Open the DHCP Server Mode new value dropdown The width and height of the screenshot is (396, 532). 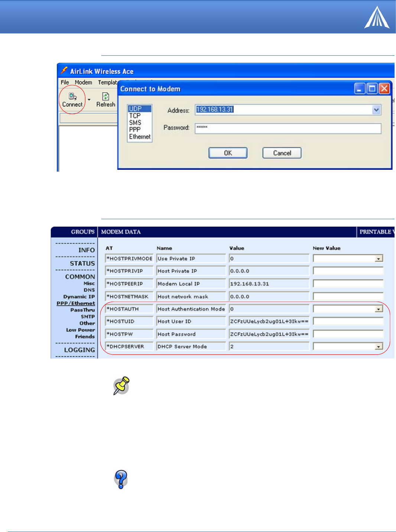pyautogui.click(x=379, y=346)
